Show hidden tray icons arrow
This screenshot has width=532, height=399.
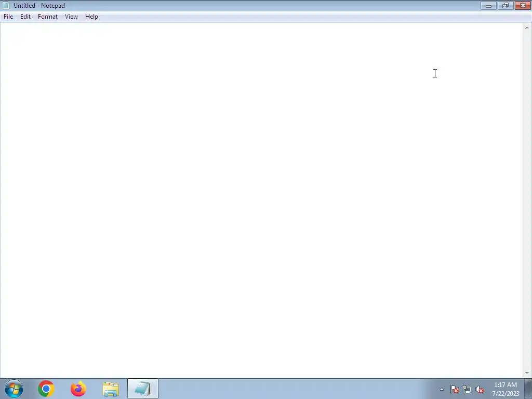click(442, 390)
